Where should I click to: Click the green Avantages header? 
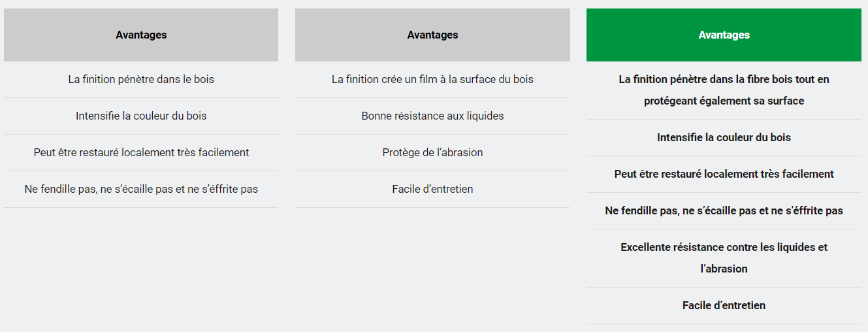coord(724,35)
